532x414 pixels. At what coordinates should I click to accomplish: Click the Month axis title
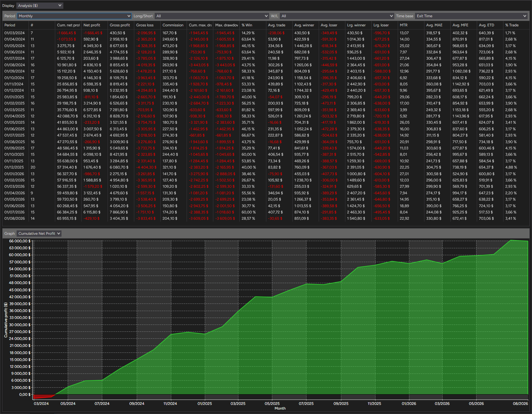280,408
